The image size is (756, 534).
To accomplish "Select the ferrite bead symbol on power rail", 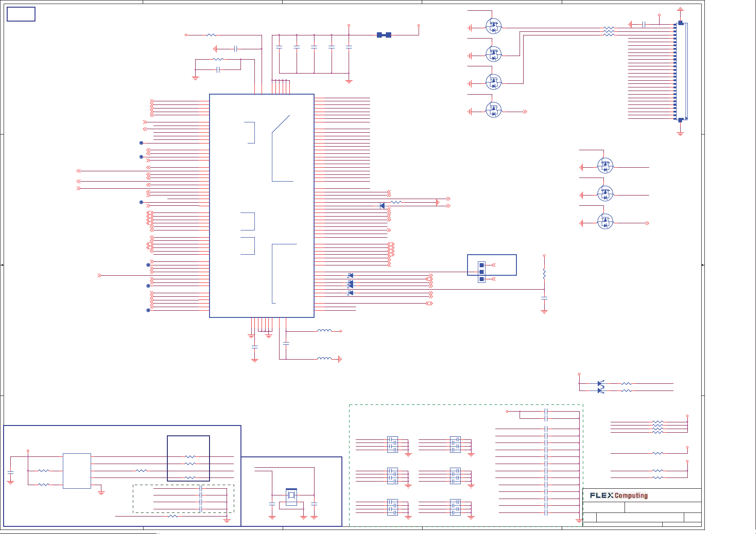I will coord(384,35).
